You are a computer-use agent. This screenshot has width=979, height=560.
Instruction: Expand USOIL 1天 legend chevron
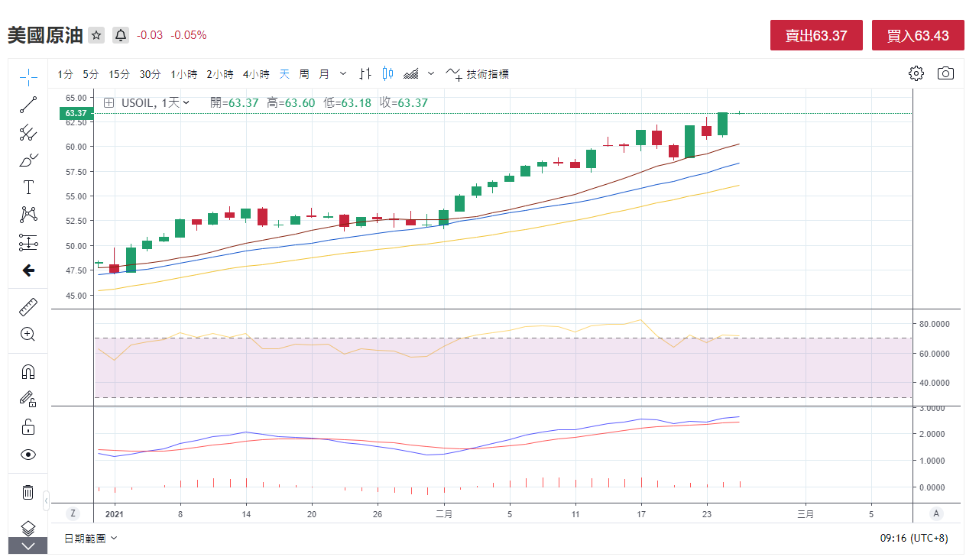(x=186, y=102)
